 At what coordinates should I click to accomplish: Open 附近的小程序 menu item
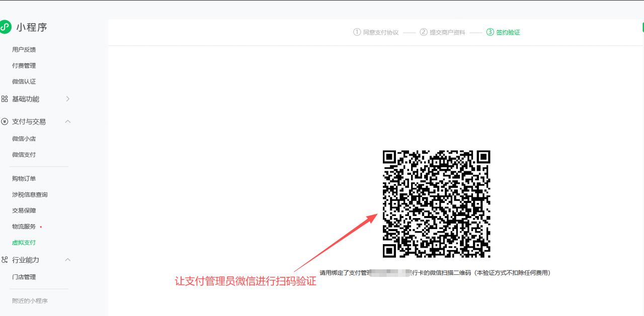[x=30, y=301]
